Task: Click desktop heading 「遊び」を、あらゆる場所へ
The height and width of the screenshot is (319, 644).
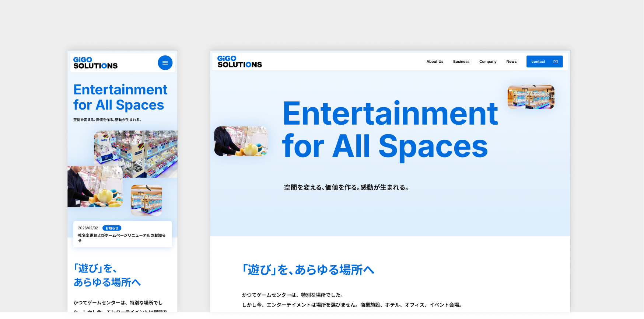Action: pos(308,270)
